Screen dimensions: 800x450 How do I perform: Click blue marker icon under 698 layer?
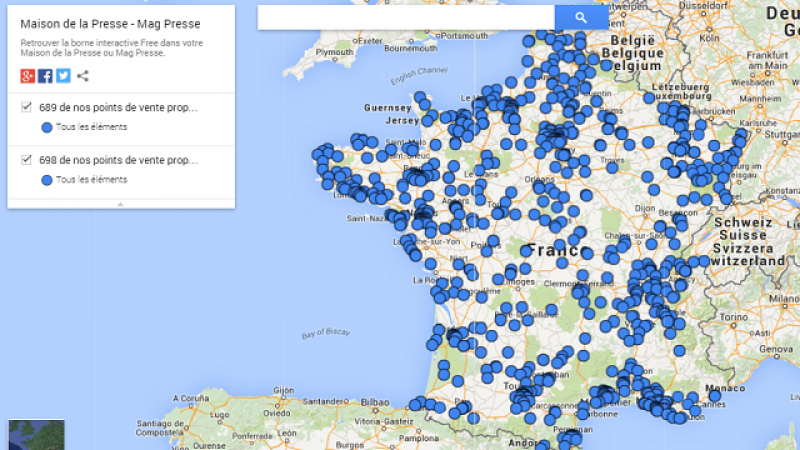coord(47,179)
